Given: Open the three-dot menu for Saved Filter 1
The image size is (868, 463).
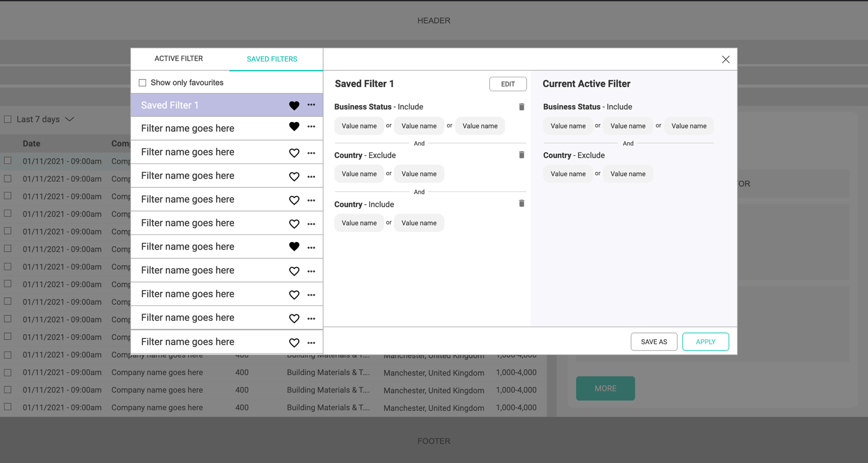Looking at the screenshot, I should [311, 105].
